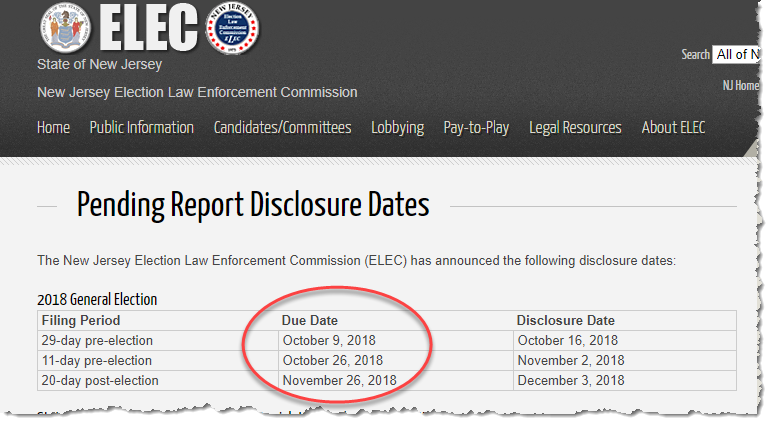The image size is (770, 422).
Task: Open the About ELEC menu
Action: coord(673,128)
